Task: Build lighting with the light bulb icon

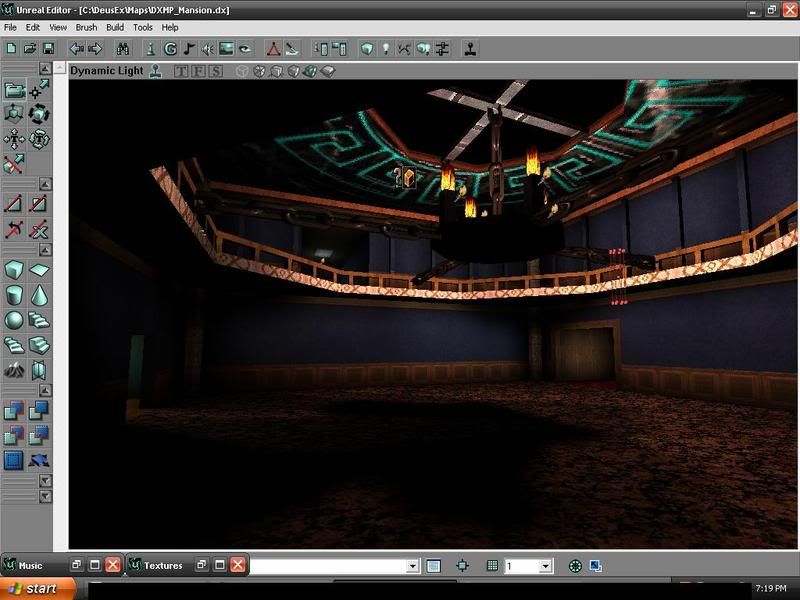Action: tap(386, 49)
